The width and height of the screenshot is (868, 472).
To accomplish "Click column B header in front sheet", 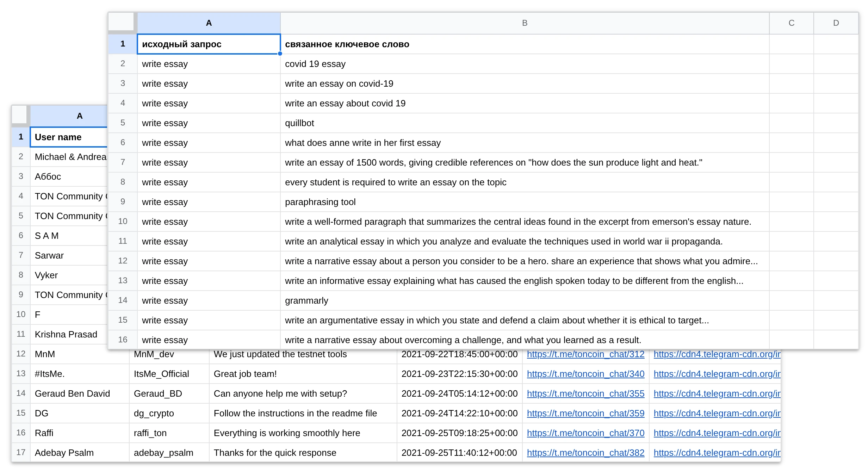I will pos(525,23).
